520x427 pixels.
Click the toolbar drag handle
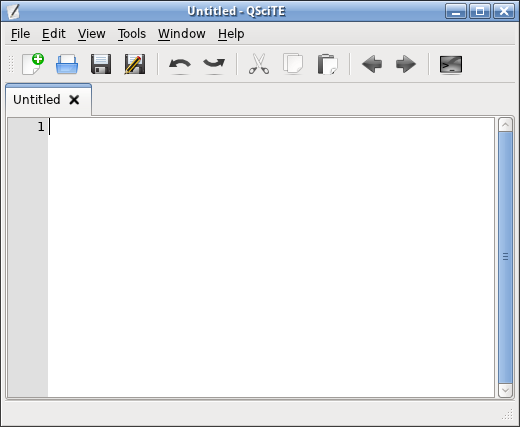pos(11,64)
